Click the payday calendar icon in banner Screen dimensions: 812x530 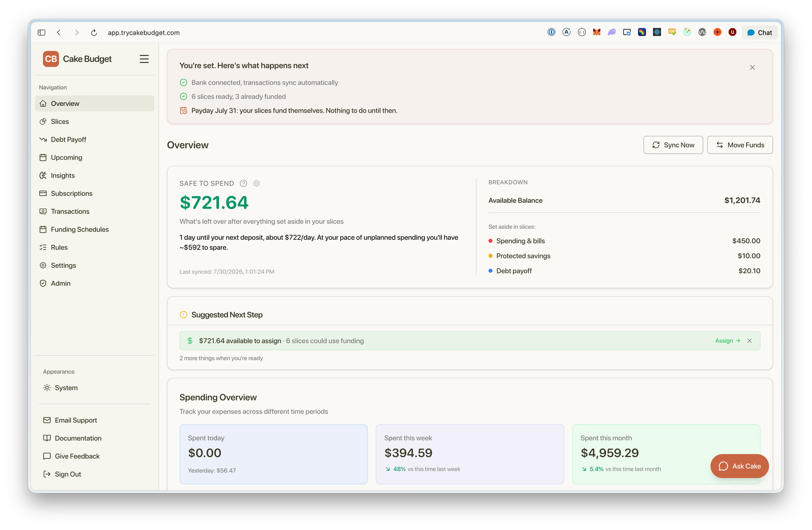tap(183, 110)
